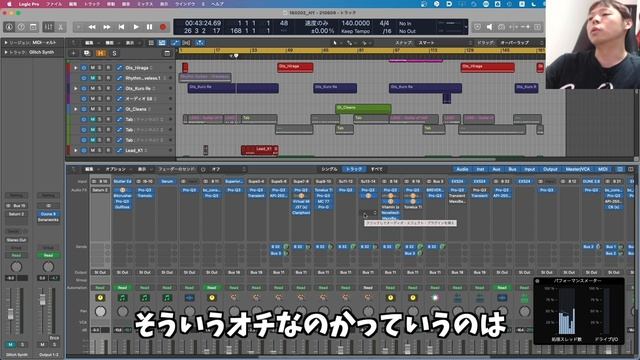Solo the Lead_K1 track
The image size is (640, 360).
click(x=100, y=150)
